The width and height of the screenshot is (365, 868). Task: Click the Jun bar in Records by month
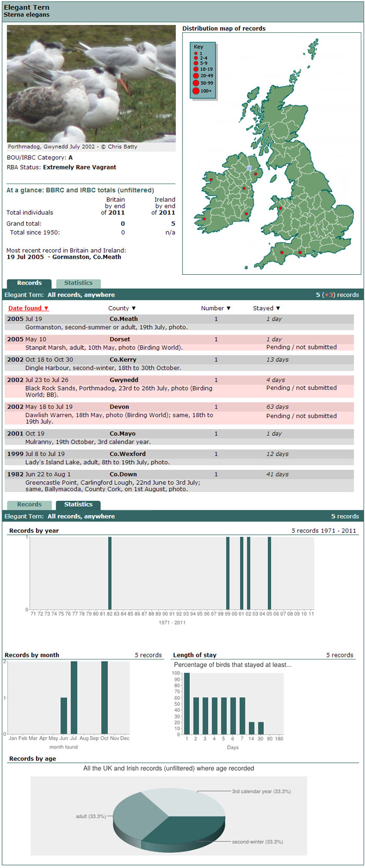click(x=64, y=716)
